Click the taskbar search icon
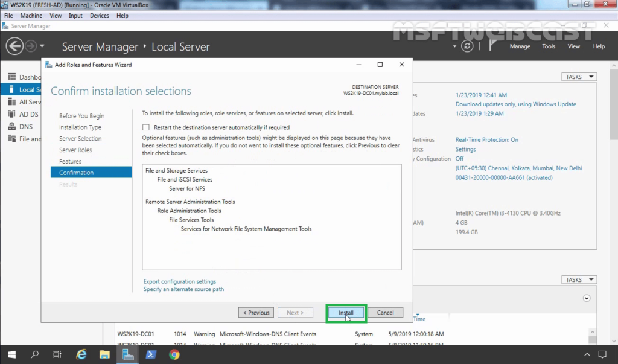The image size is (618, 364). tap(34, 354)
